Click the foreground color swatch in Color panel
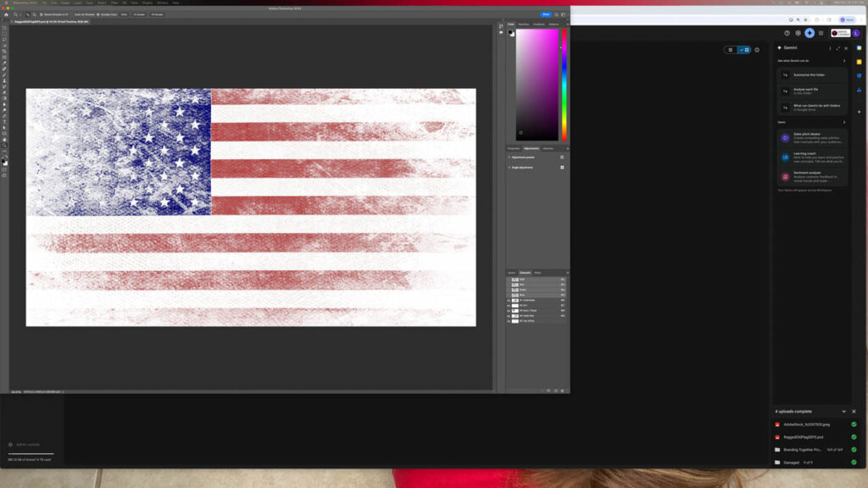Screen dimensions: 868x488 pos(510,32)
